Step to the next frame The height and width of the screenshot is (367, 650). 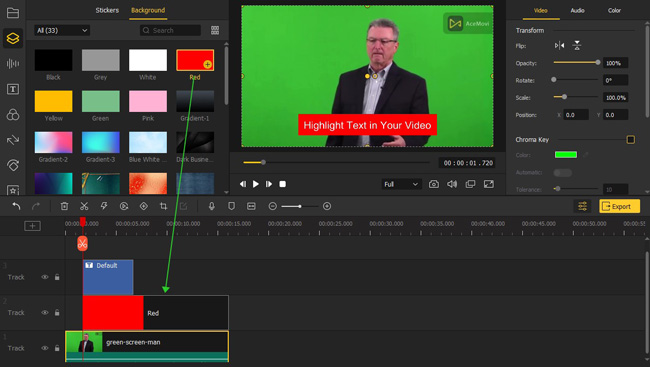[269, 184]
